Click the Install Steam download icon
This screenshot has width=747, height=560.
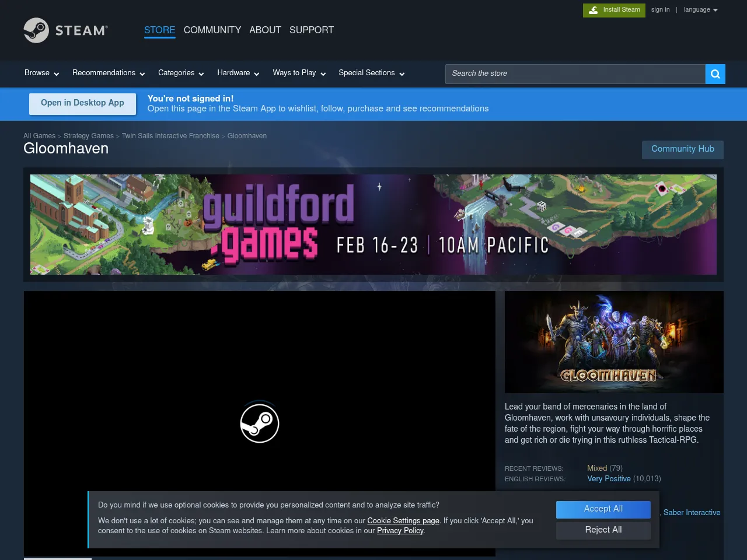593,10
